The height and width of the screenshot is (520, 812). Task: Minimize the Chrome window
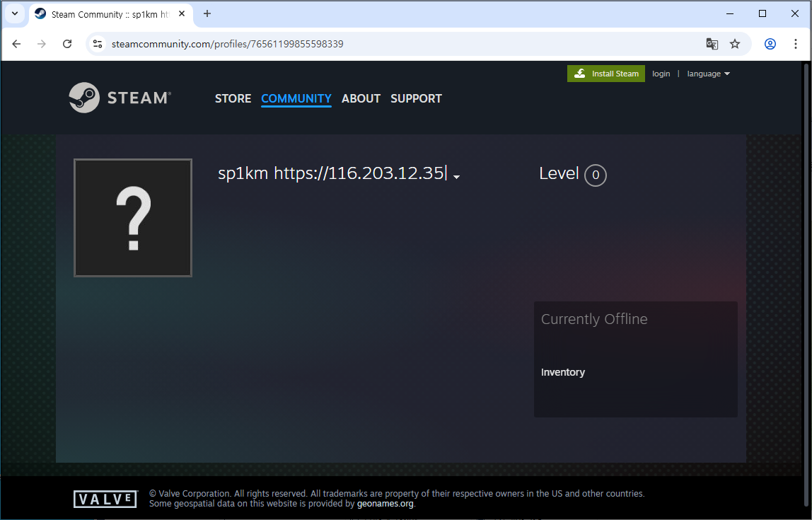730,14
